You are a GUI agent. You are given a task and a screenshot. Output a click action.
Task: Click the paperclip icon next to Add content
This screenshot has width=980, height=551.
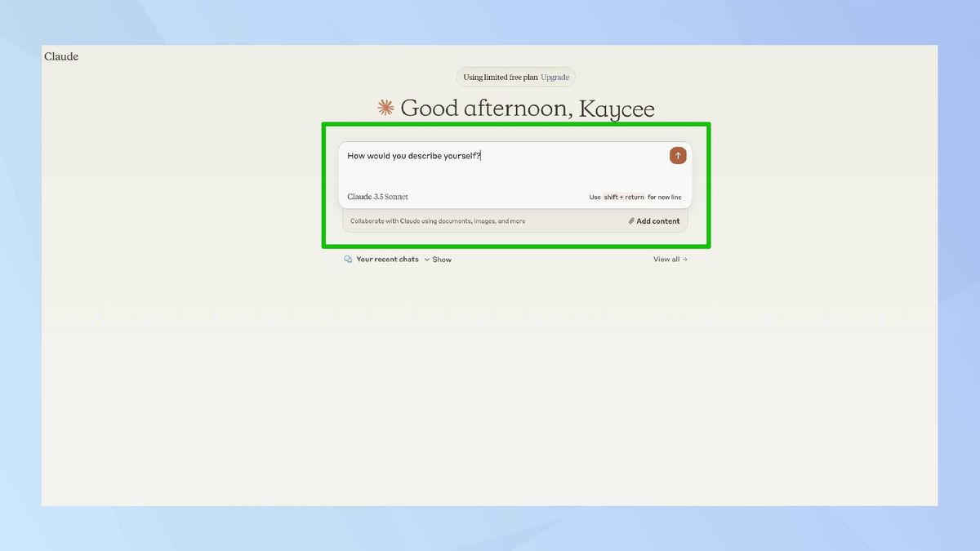point(631,221)
